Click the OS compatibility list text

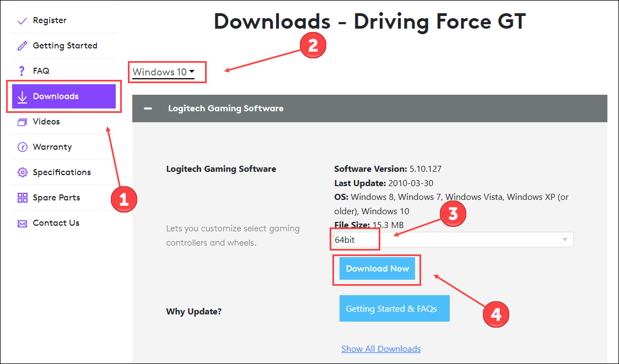(451, 204)
